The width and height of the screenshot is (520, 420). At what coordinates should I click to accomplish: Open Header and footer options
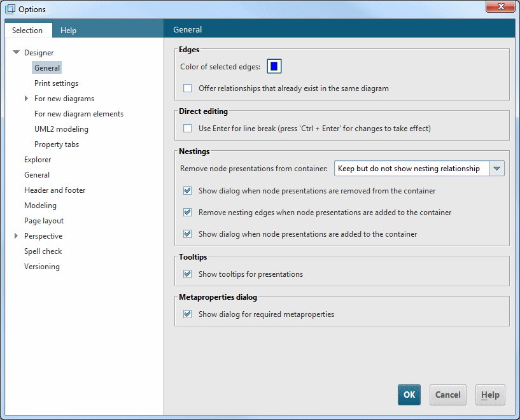pyautogui.click(x=55, y=190)
